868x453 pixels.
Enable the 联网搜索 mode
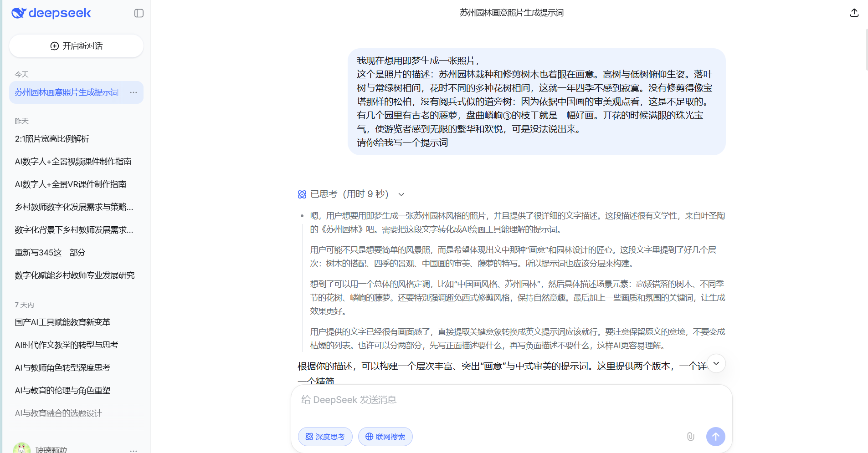tap(385, 437)
